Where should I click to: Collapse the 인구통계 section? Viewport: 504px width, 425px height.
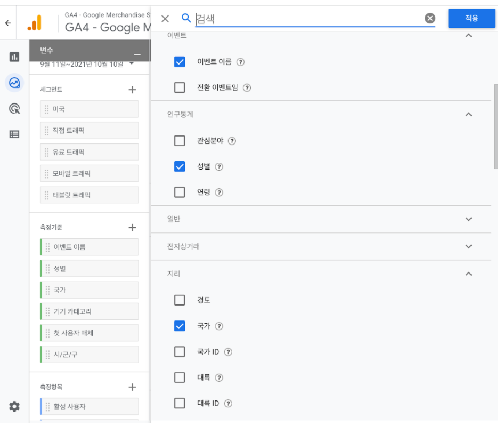469,114
